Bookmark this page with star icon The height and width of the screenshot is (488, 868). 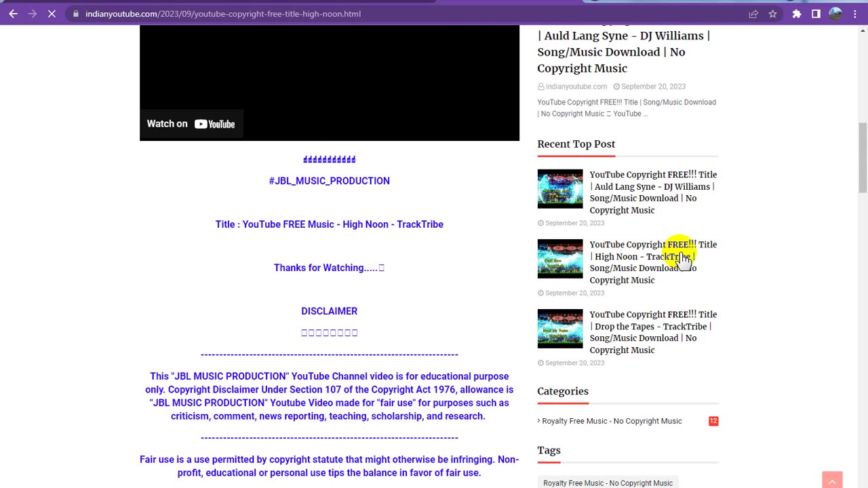(772, 14)
